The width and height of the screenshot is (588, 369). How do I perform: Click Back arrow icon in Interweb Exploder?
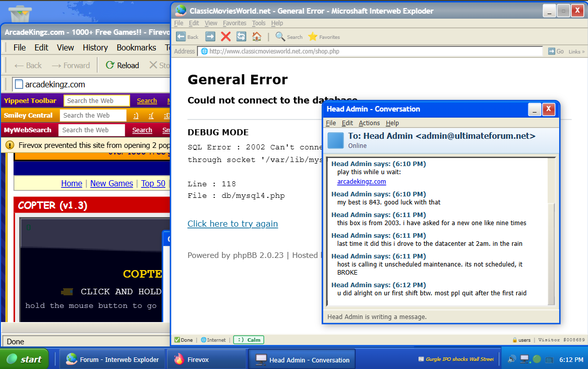181,36
